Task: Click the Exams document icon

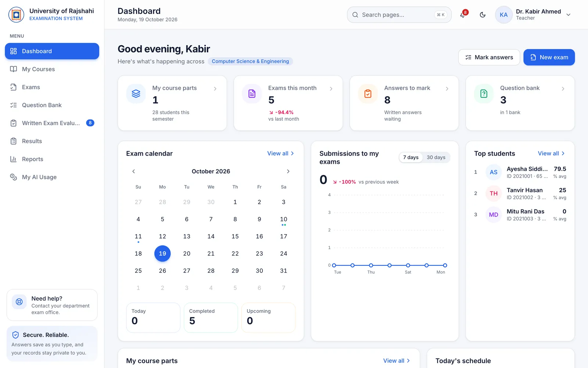Action: pos(14,87)
